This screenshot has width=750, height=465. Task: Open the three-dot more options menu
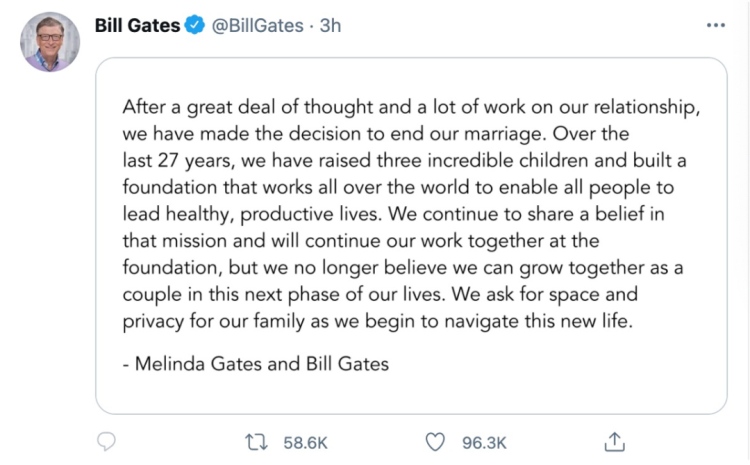(715, 25)
